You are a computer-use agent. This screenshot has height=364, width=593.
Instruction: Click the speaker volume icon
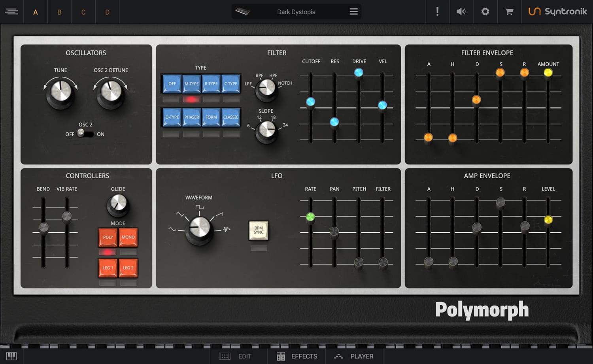tap(461, 12)
